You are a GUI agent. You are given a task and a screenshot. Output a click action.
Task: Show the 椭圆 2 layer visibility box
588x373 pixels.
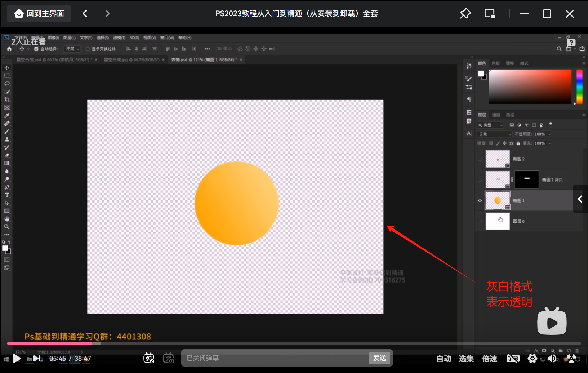(480, 159)
